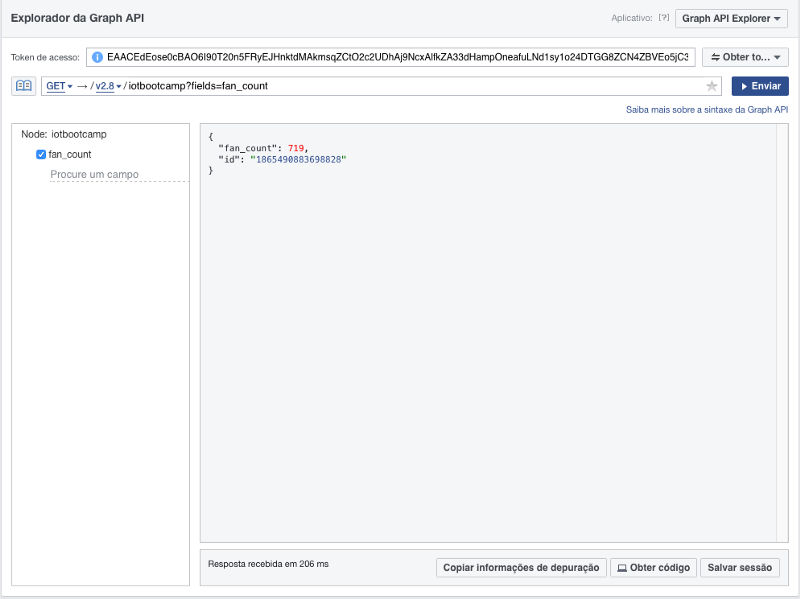Click the Salvar sessão button

click(x=740, y=567)
